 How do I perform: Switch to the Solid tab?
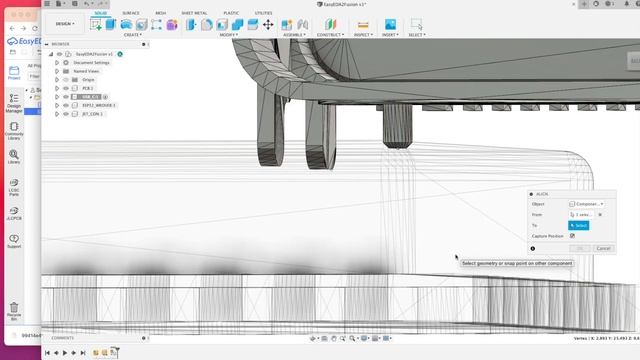(x=100, y=13)
